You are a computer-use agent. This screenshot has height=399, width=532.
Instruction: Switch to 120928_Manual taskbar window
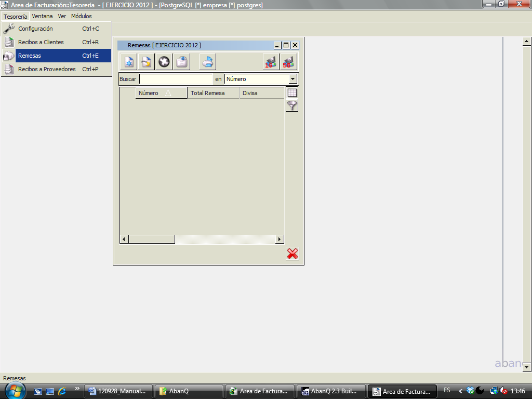tap(118, 391)
